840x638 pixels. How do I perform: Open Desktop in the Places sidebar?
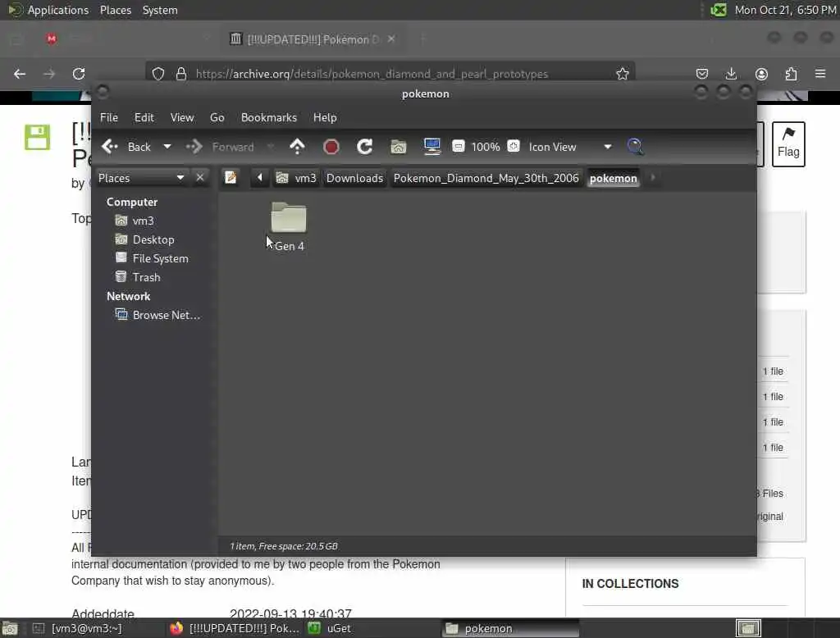pyautogui.click(x=153, y=239)
